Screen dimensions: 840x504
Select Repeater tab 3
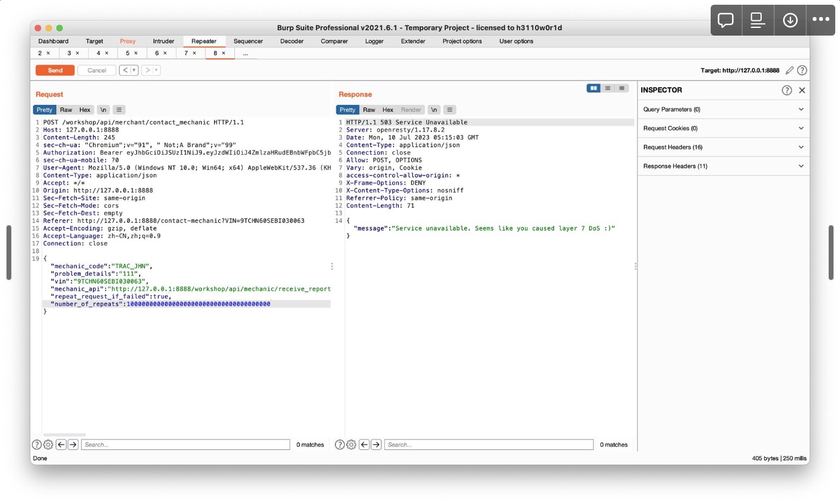(x=72, y=53)
